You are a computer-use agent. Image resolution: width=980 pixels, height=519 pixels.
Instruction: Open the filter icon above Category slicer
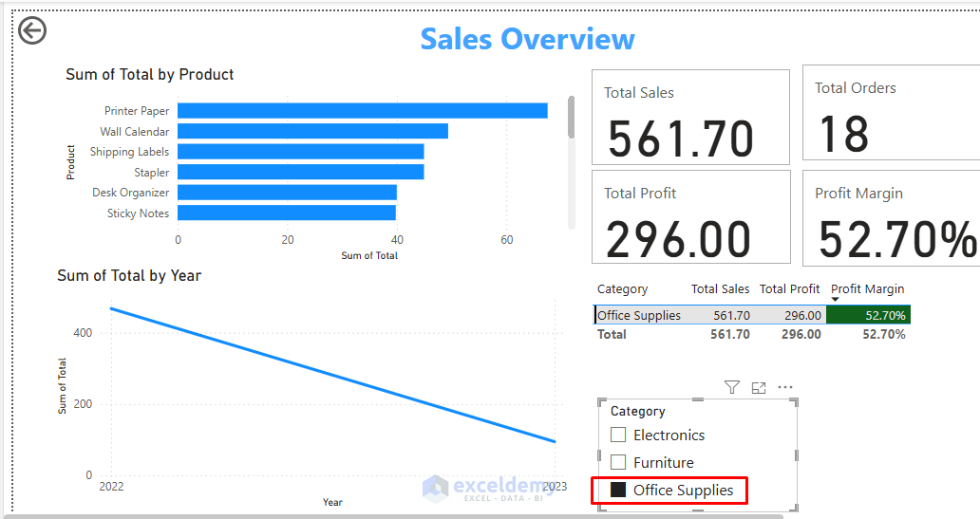coord(731,387)
